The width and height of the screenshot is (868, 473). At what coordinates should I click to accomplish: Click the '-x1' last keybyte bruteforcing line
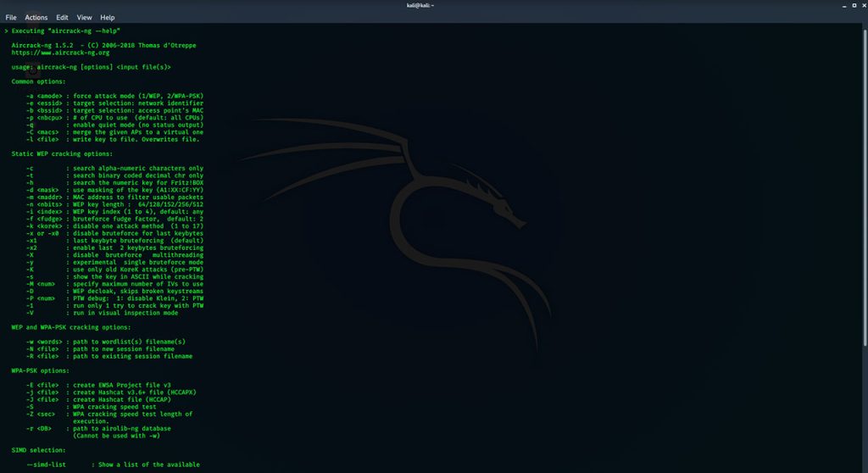click(x=114, y=241)
